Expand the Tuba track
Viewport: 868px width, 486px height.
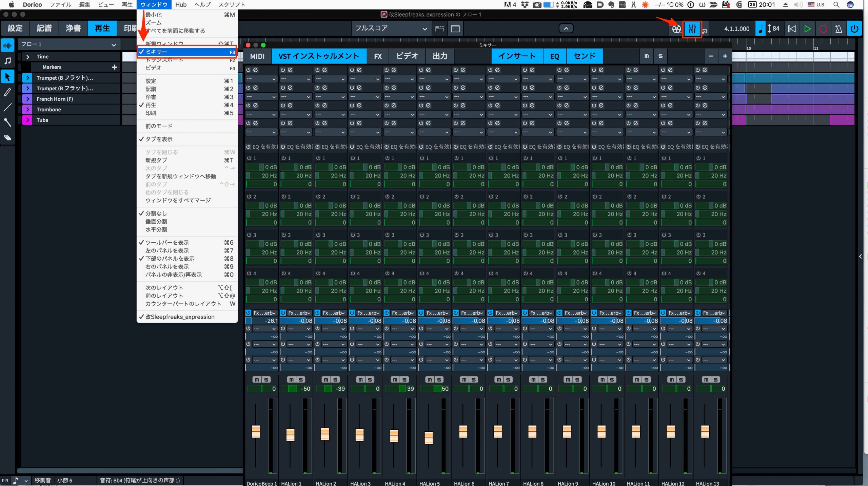27,120
